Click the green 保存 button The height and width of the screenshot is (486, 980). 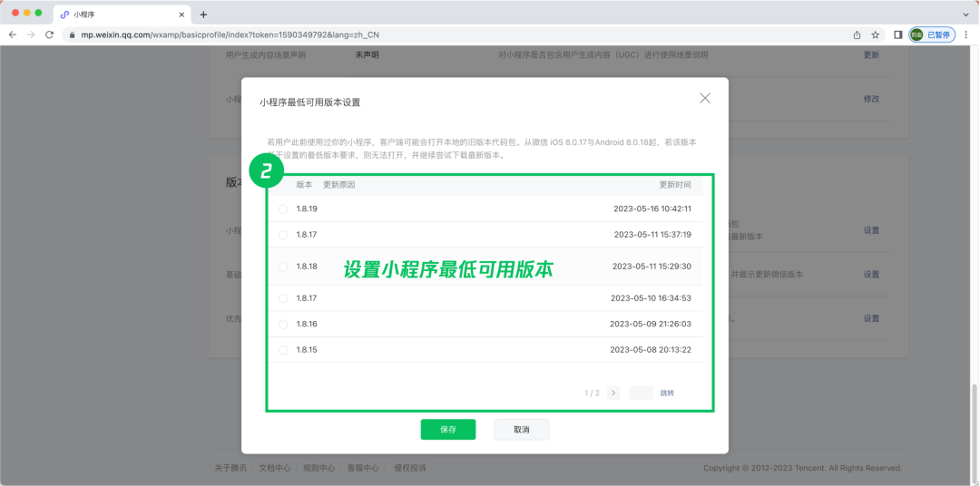tap(448, 430)
